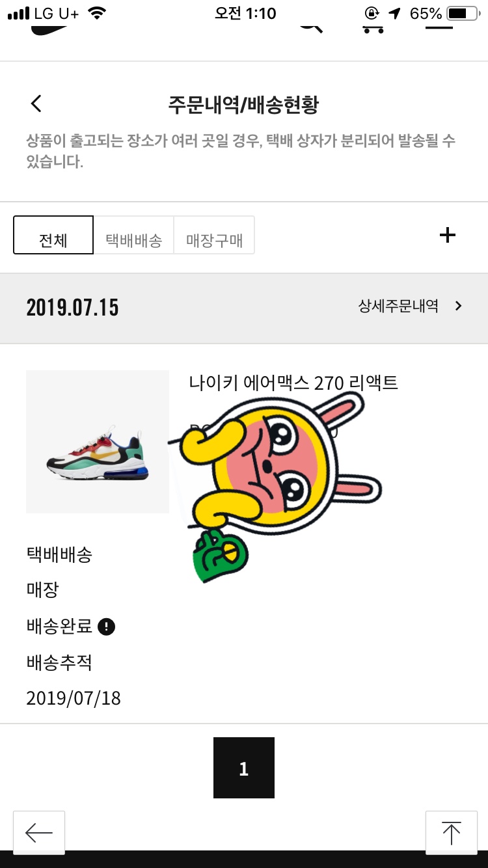Switch to the 매장구매 tab
This screenshot has width=488, height=868.
point(214,235)
